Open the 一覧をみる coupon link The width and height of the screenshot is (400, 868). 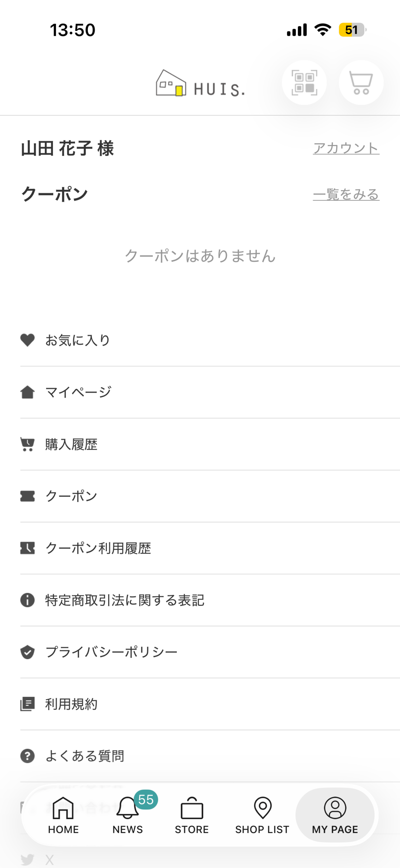point(346,194)
